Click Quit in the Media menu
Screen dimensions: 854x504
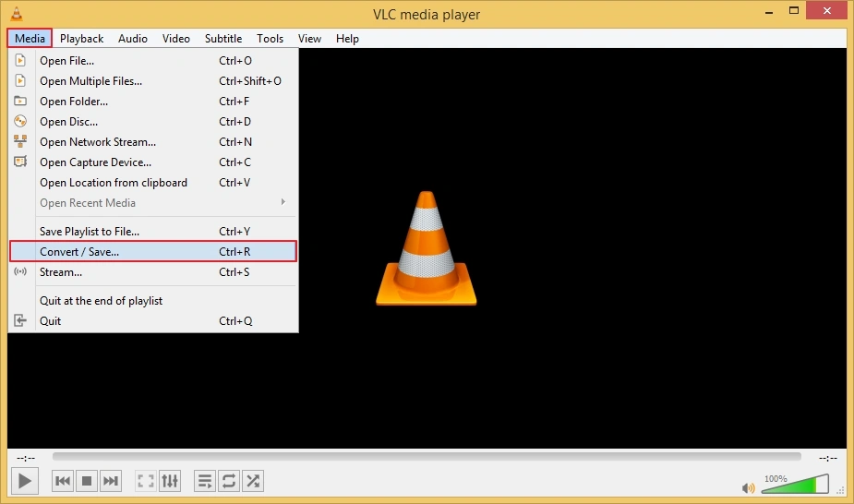click(153, 321)
